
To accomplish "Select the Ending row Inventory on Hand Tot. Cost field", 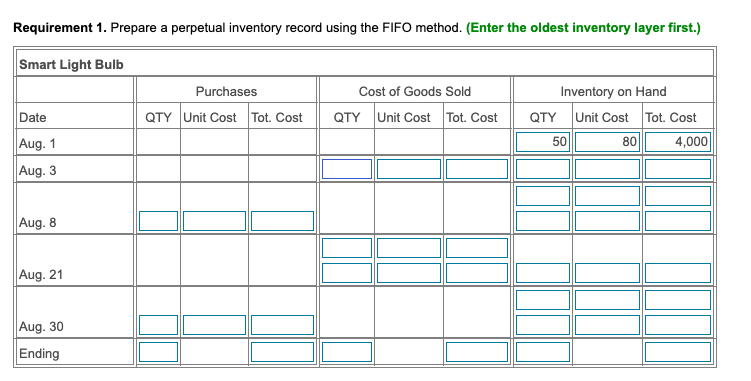I will (x=677, y=352).
